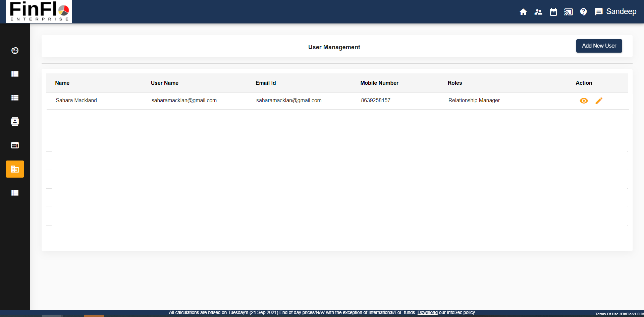The image size is (644, 317).
Task: Open the help question mark icon
Action: tap(584, 12)
